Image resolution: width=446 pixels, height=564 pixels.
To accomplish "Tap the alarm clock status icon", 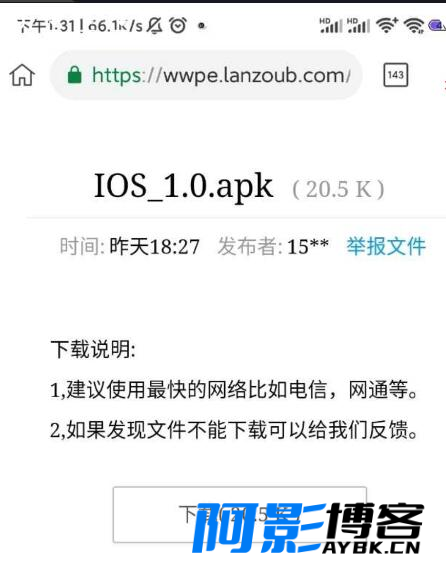I will coord(178,26).
